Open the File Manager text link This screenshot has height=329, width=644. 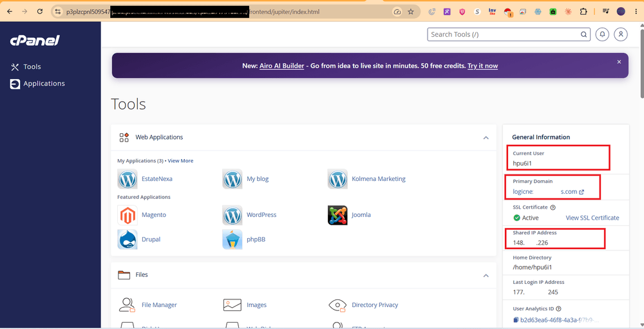click(159, 305)
